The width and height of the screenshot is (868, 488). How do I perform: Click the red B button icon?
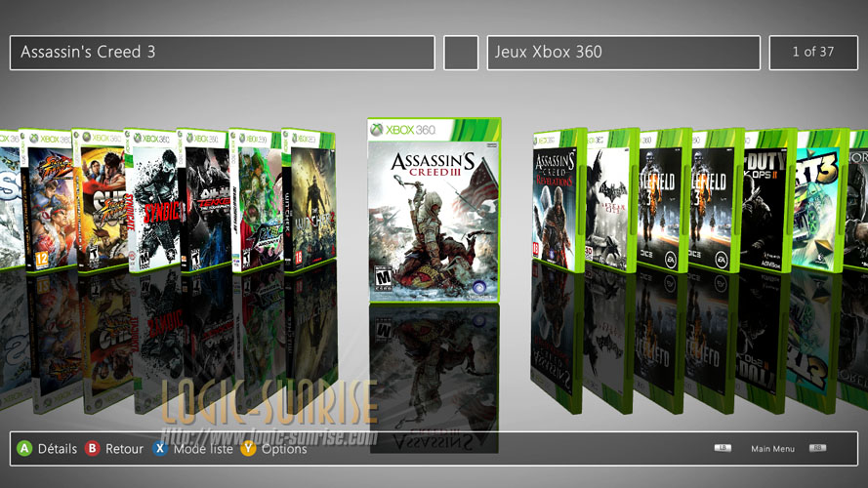[93, 449]
